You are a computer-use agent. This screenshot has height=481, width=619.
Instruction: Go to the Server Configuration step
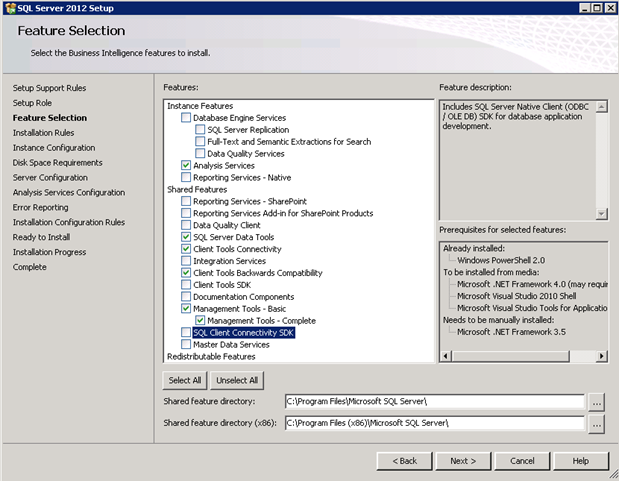tap(50, 178)
